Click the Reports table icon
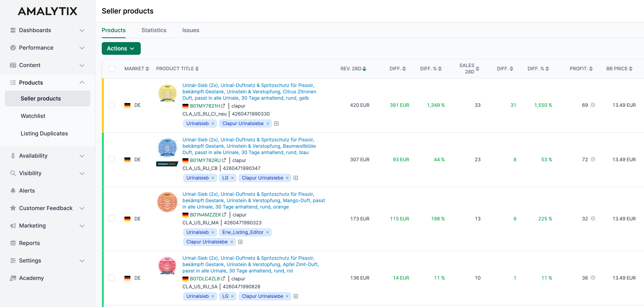644x307 pixels. point(13,243)
